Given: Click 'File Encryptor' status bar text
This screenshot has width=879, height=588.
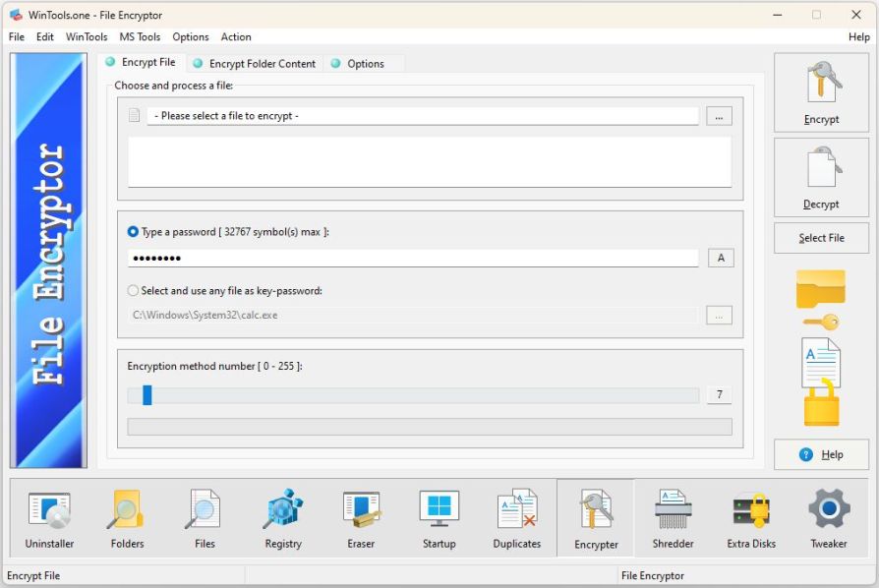Looking at the screenshot, I should click(653, 575).
